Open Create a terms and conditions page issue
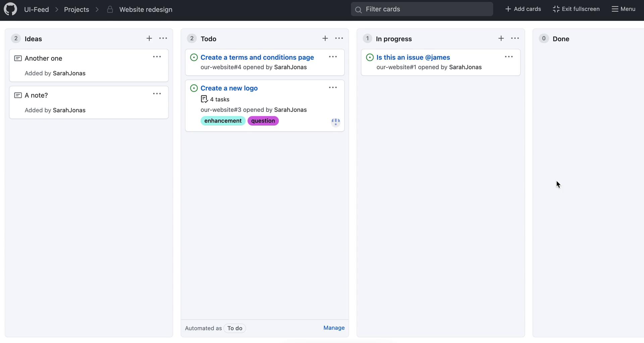The width and height of the screenshot is (644, 343). tap(257, 57)
